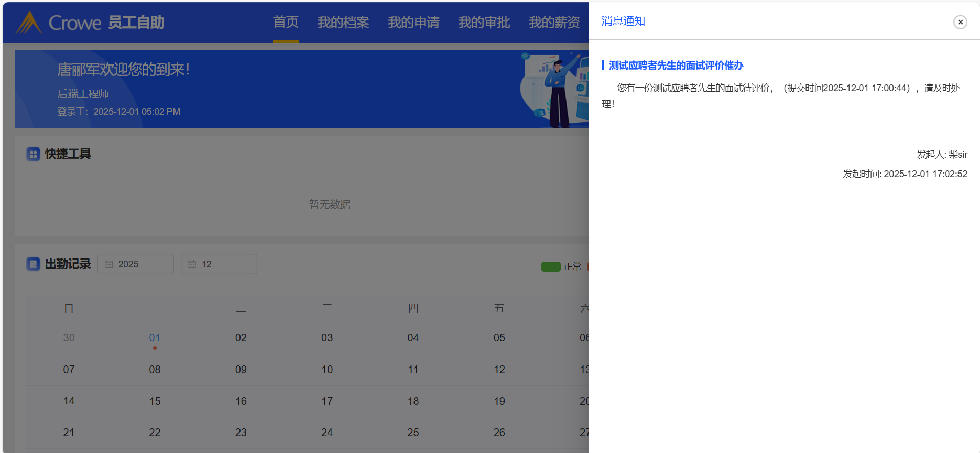Select calendar date 14
Screen dimensions: 980x453
[x=69, y=401]
